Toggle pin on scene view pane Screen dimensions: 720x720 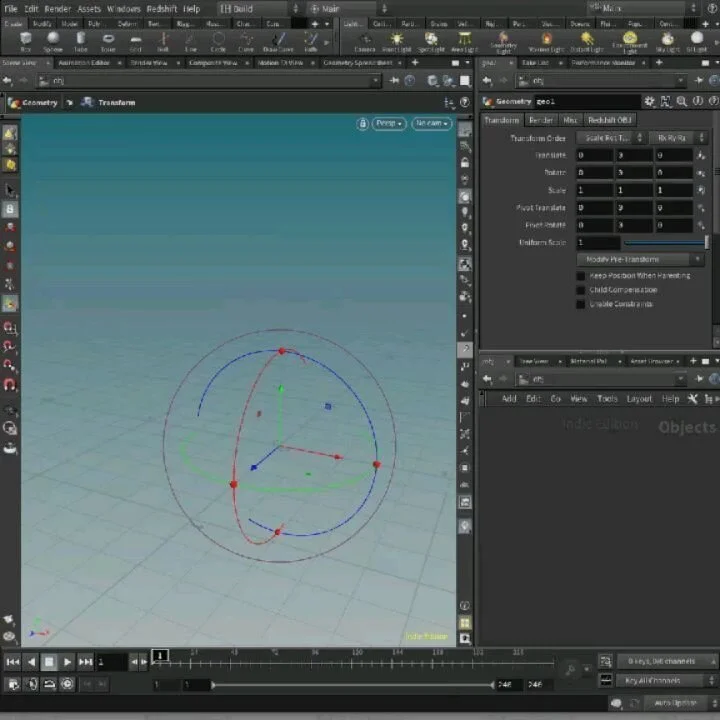pyautogui.click(x=394, y=81)
